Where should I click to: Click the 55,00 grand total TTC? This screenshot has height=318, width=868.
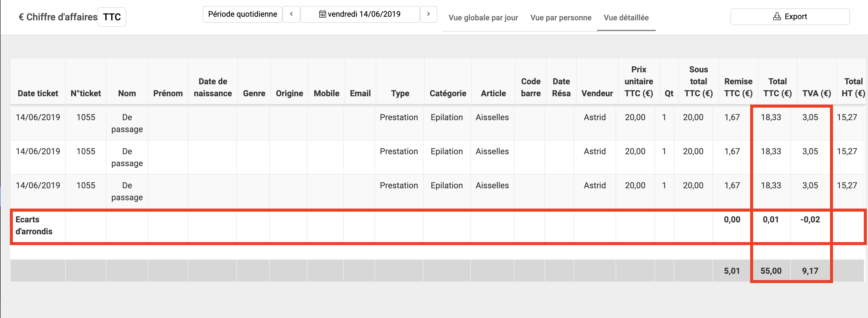770,271
